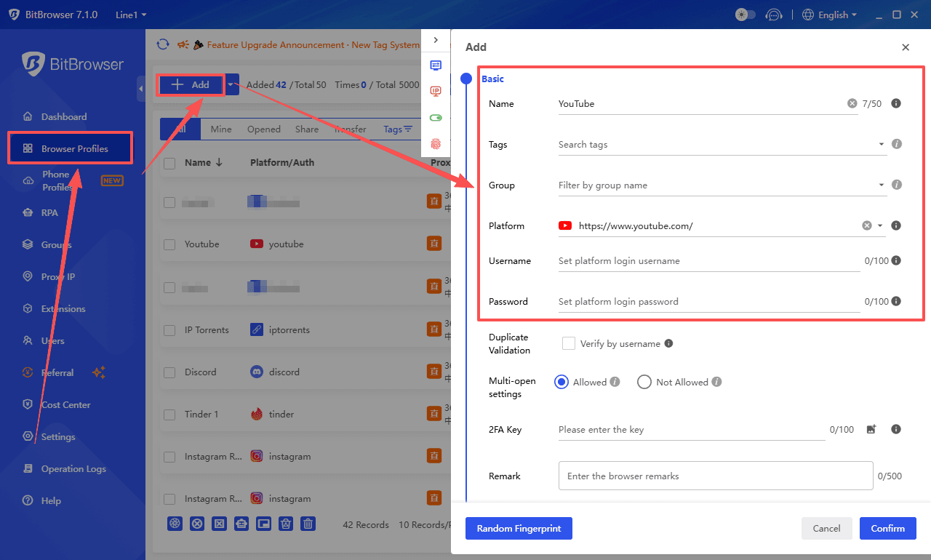Image resolution: width=931 pixels, height=560 pixels.
Task: Select Not Allowed for Multi-open settings
Action: 644,382
